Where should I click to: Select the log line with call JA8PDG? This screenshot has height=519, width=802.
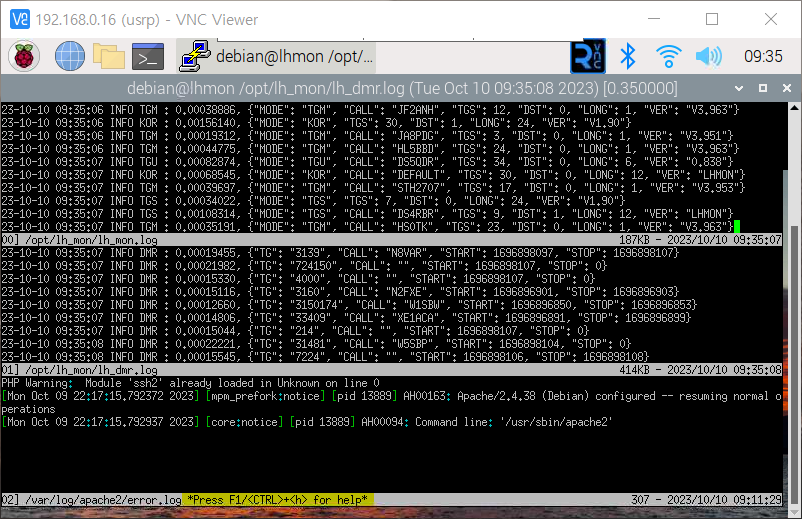pyautogui.click(x=367, y=136)
